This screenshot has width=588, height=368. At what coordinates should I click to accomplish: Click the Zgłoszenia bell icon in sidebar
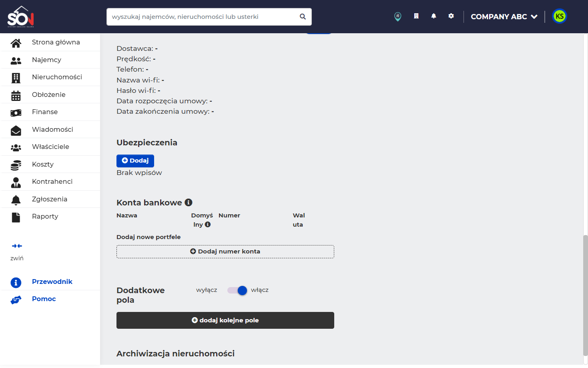coord(16,200)
